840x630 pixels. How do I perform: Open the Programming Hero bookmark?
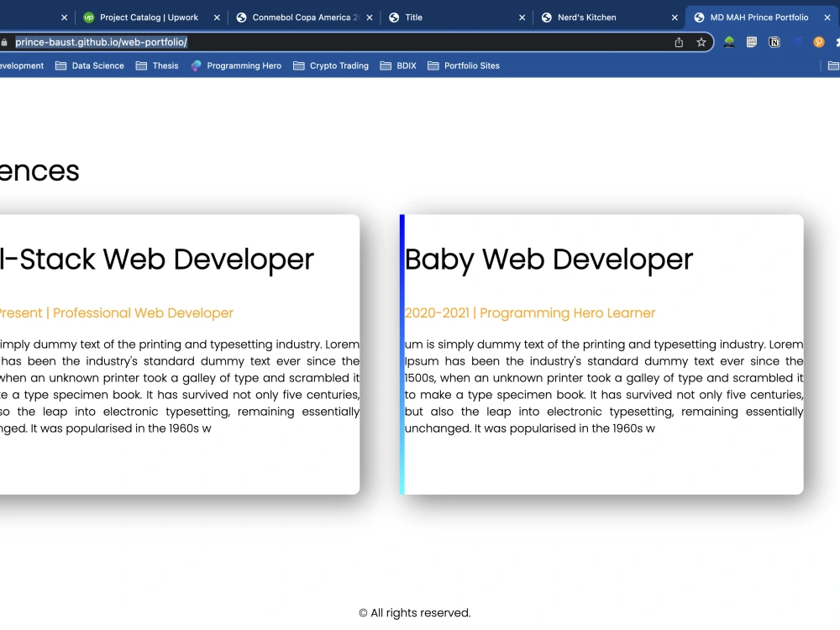point(236,66)
